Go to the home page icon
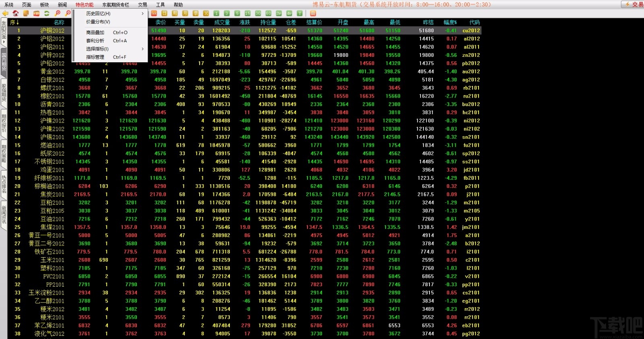Screen dimensions: 644x339 point(16,13)
